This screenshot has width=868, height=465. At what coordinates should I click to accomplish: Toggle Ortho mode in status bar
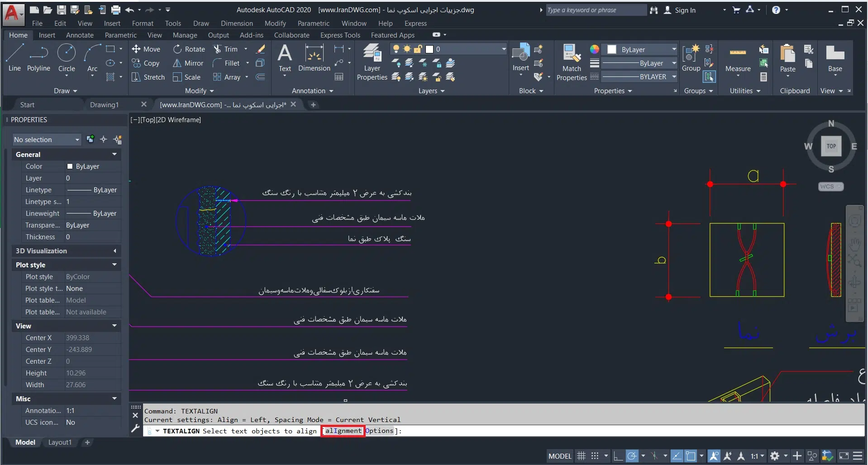pos(618,456)
